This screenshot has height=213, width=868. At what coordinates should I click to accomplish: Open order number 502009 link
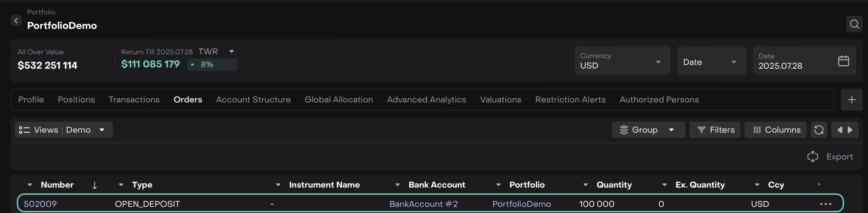[x=40, y=204]
